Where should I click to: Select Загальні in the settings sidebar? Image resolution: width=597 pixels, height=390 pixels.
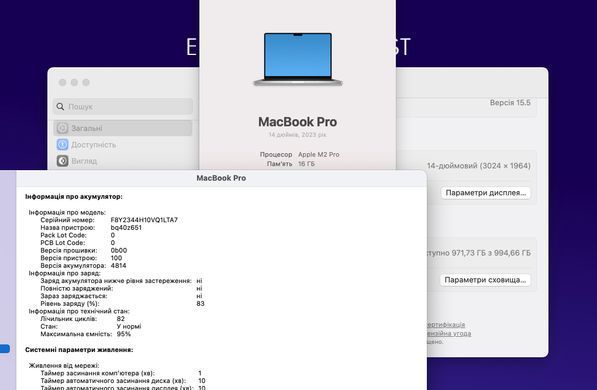click(123, 128)
